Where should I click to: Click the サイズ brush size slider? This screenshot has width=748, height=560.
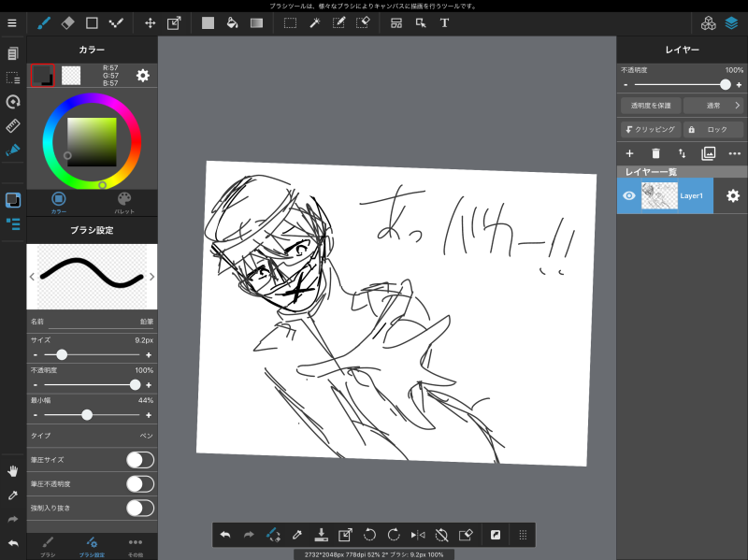[92, 355]
